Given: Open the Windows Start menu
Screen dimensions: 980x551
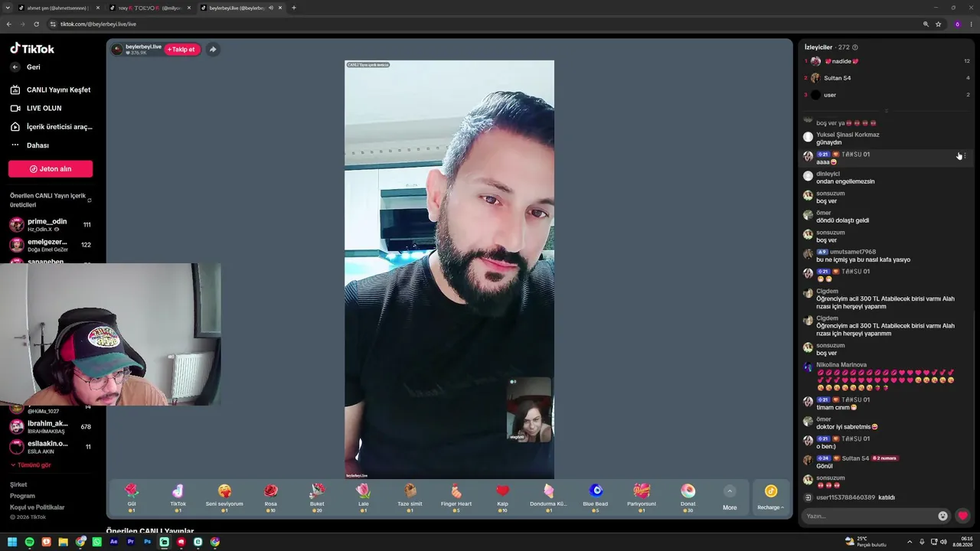Looking at the screenshot, I should point(12,542).
